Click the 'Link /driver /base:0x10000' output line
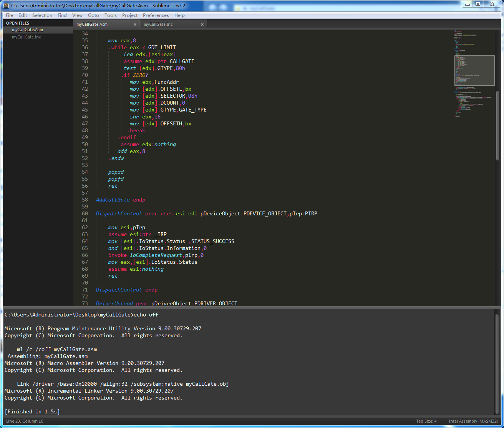 123,384
